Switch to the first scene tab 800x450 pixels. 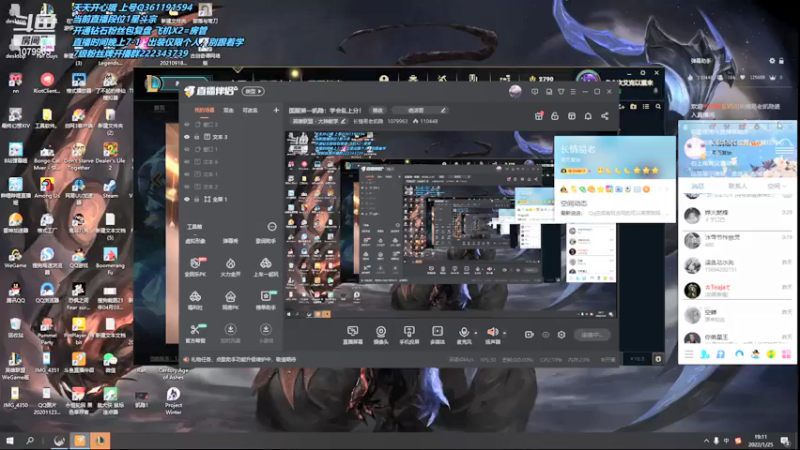coord(204,110)
